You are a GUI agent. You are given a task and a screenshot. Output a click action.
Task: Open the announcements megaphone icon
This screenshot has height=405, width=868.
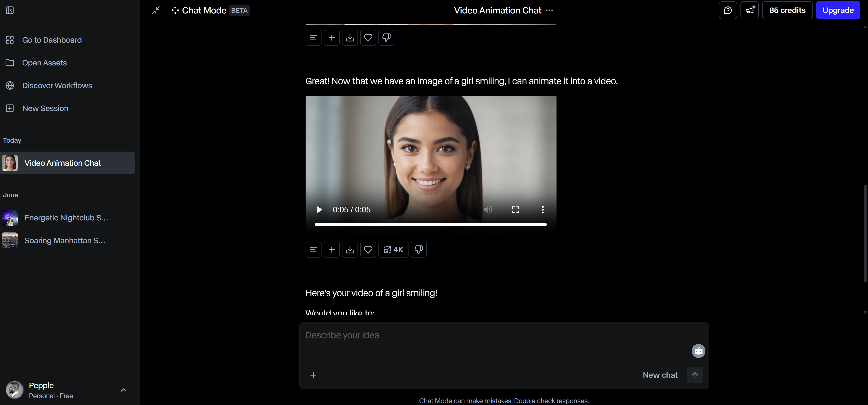tap(749, 10)
